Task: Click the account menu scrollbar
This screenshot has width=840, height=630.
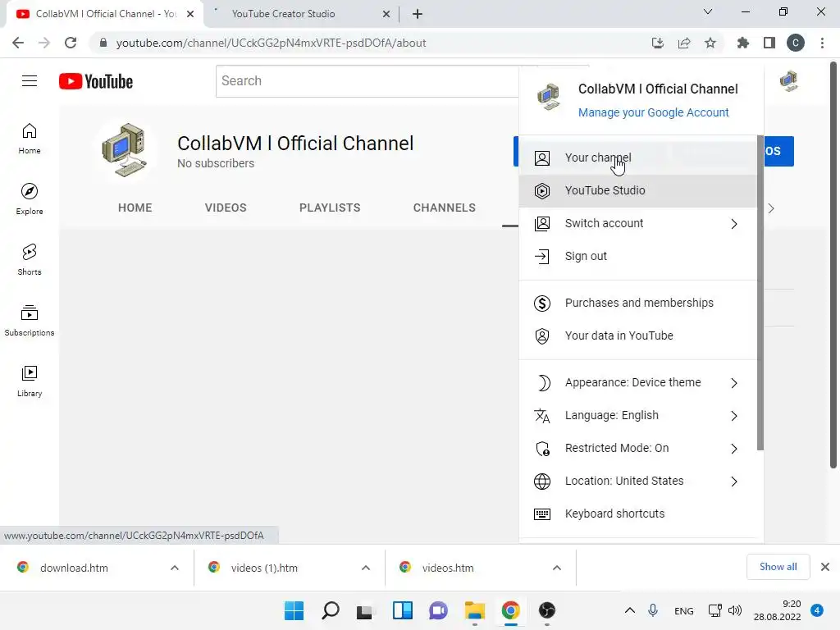Action: point(760,293)
